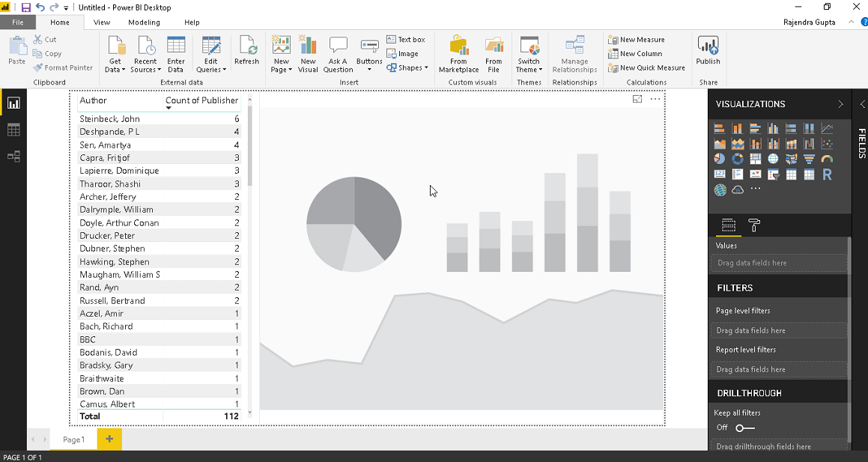Open the Shapes dropdown
The image size is (868, 462).
pos(408,68)
